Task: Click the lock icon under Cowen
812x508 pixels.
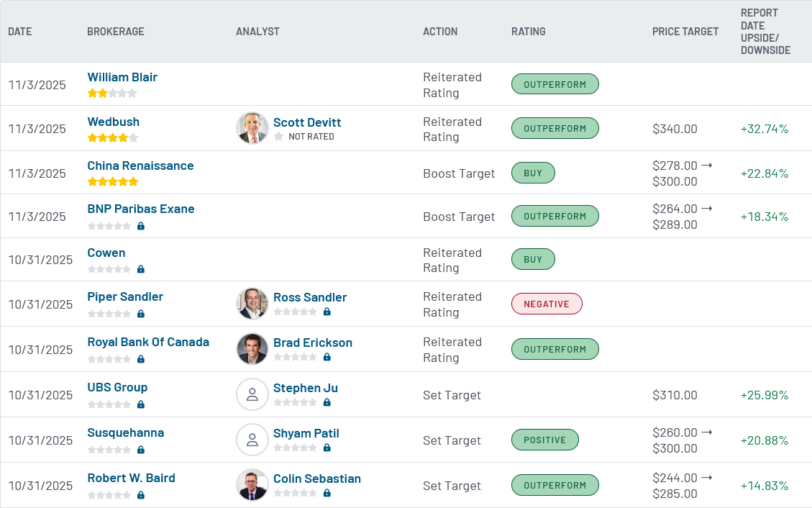Action: (x=141, y=269)
